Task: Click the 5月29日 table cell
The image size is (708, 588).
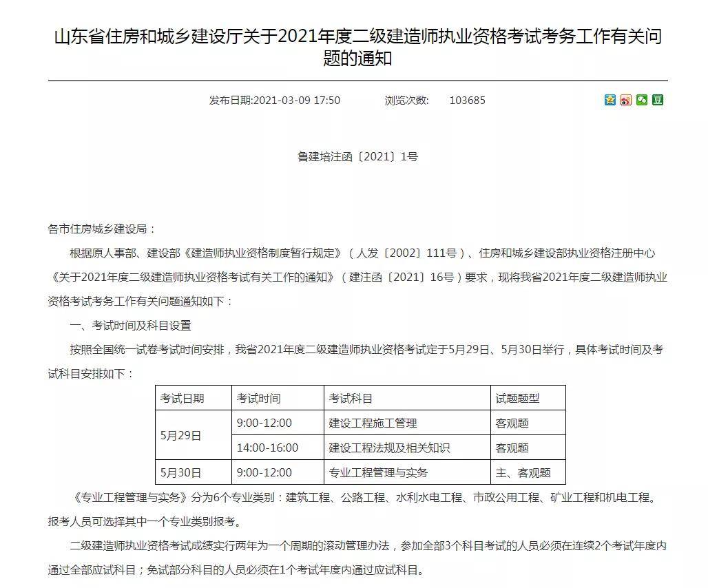Action: coord(194,435)
